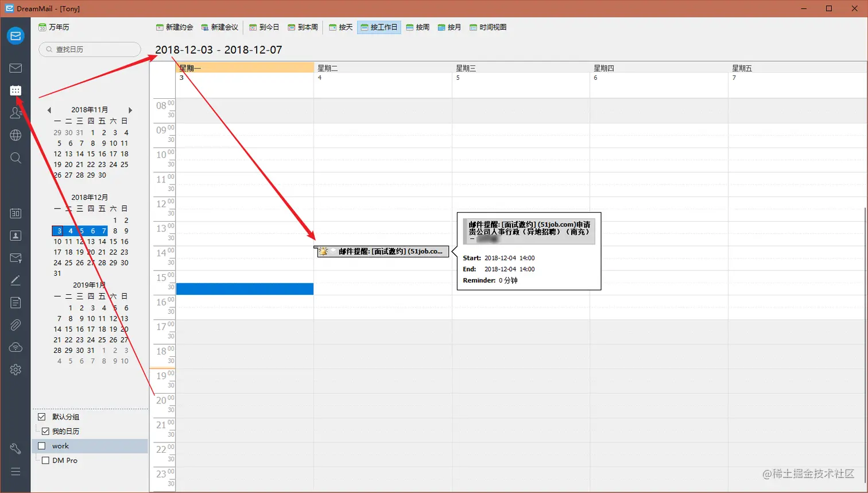The height and width of the screenshot is (493, 868).
Task: Open the mail inbox sidebar icon
Action: pyautogui.click(x=15, y=68)
